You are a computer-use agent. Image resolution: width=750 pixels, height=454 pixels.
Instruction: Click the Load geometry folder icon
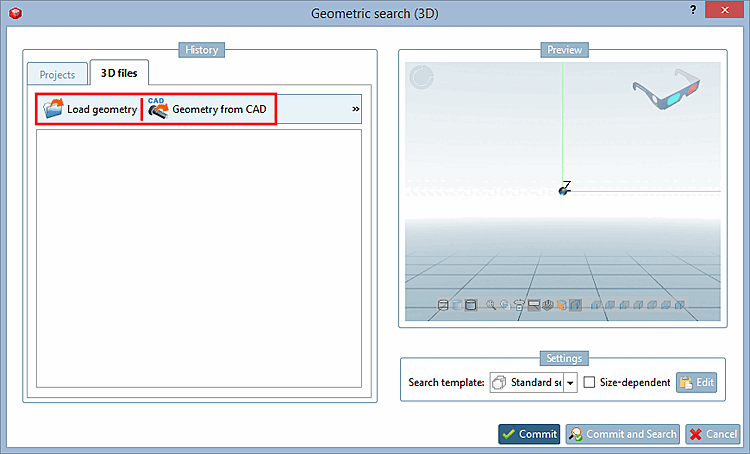(x=53, y=109)
